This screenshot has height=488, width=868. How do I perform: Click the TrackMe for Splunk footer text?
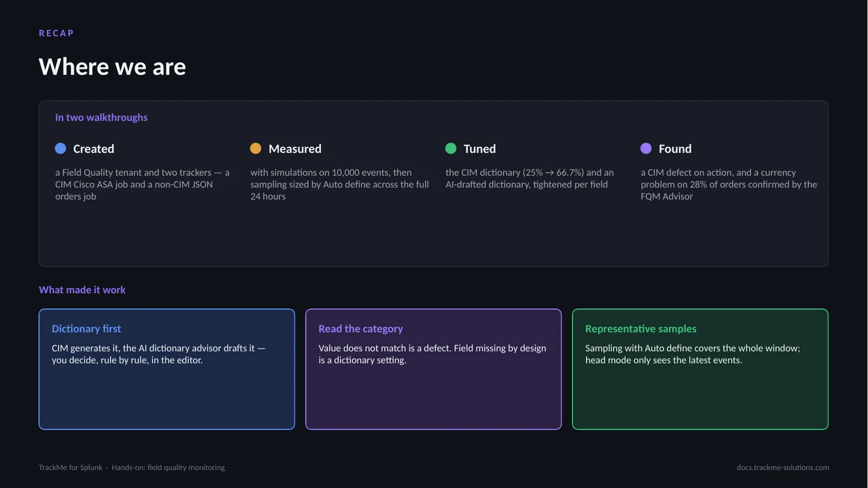coord(71,467)
